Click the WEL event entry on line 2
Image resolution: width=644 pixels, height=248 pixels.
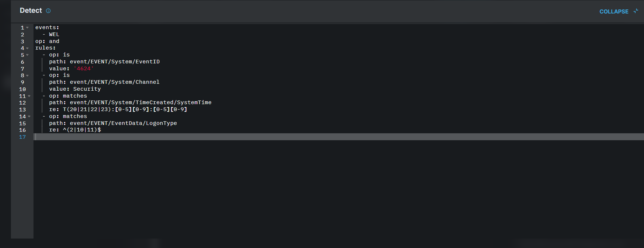(x=54, y=34)
